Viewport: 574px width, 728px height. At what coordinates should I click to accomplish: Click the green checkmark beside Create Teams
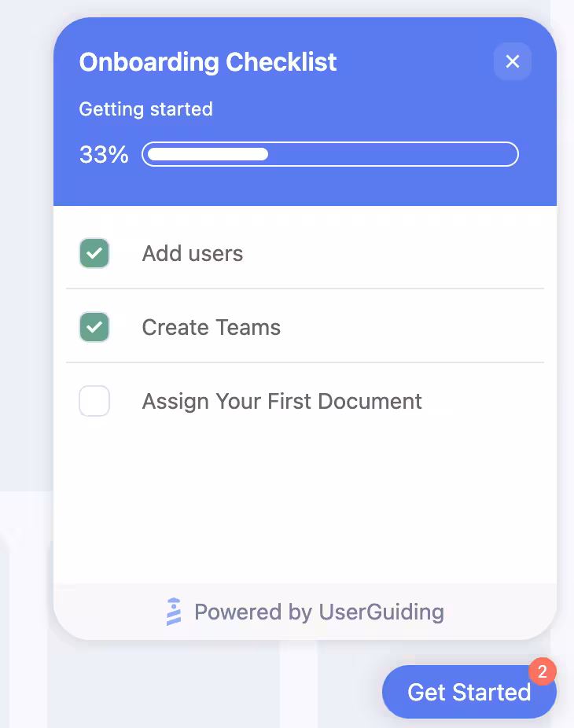(94, 327)
